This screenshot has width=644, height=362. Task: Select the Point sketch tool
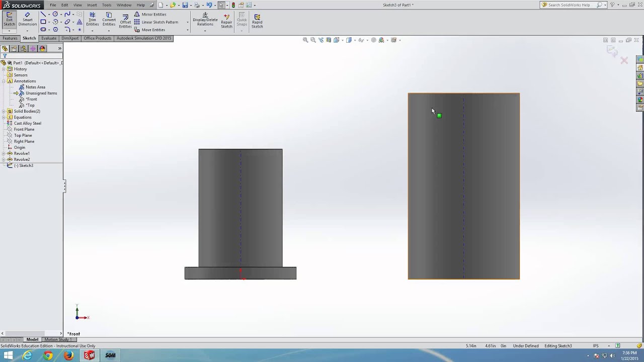pos(79,30)
